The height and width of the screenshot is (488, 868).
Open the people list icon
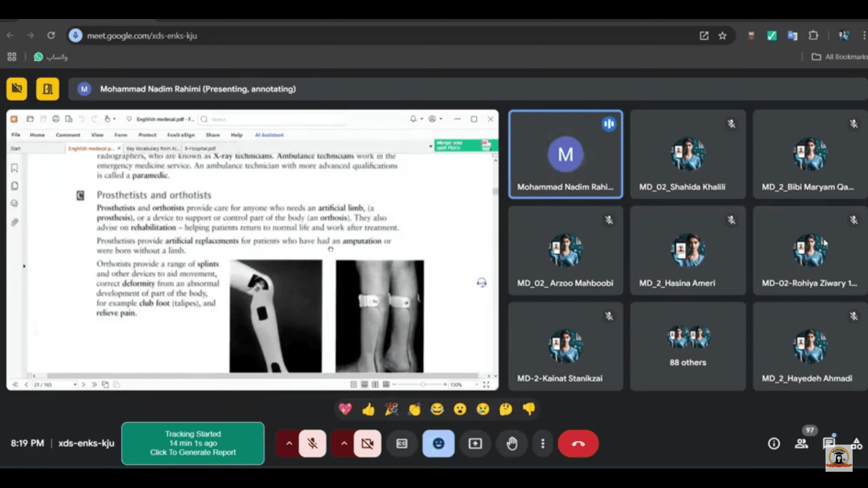pyautogui.click(x=801, y=444)
